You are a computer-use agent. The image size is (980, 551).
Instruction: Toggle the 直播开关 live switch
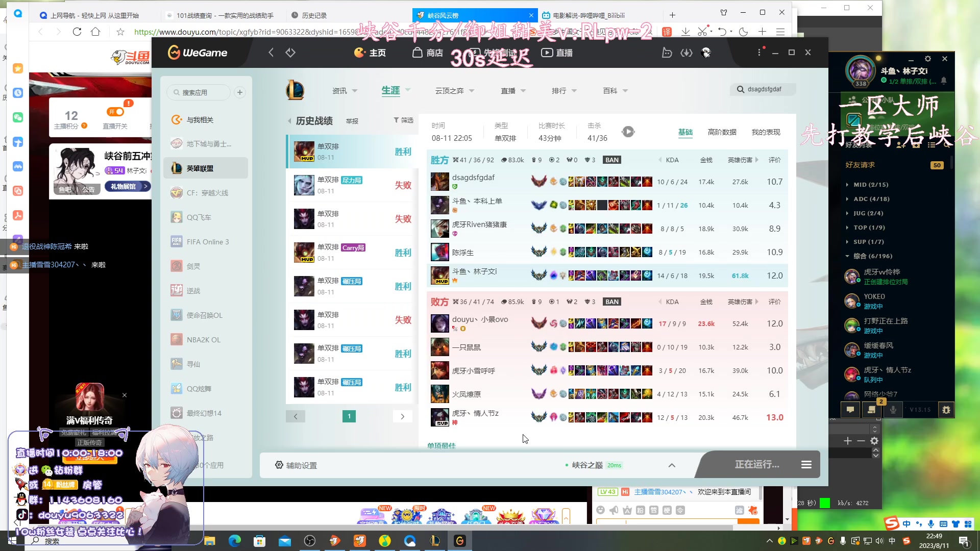click(115, 112)
